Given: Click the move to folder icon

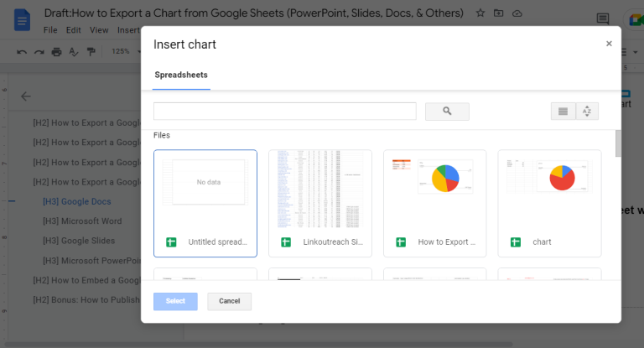Looking at the screenshot, I should click(x=499, y=13).
